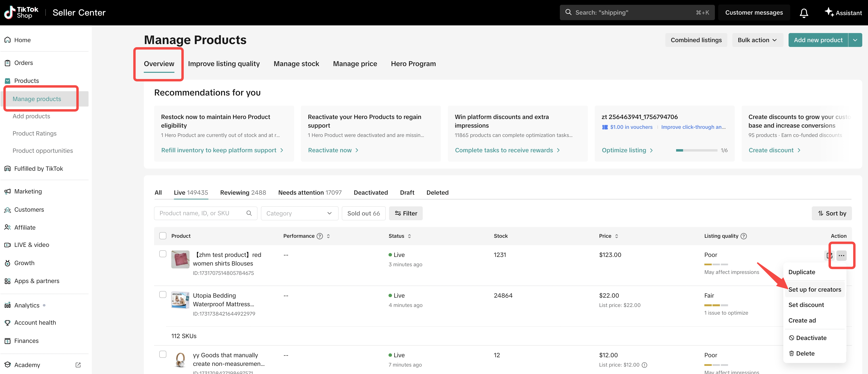The image size is (868, 374).
Task: Choose Set up for creators option
Action: (x=814, y=289)
